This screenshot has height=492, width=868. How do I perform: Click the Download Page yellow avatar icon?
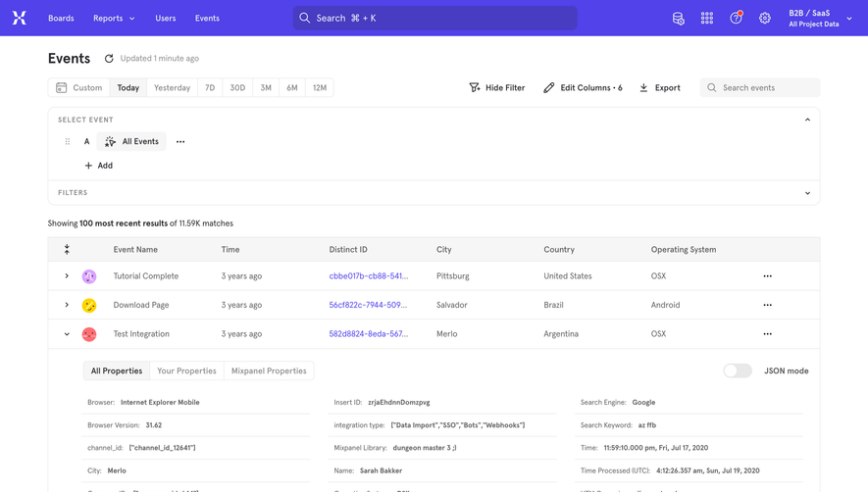click(89, 305)
